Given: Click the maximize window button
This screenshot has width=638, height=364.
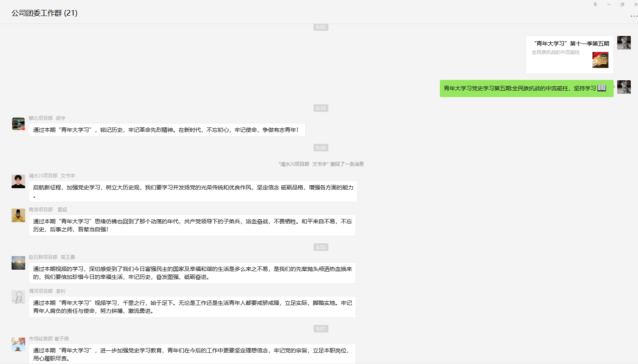Looking at the screenshot, I should [622, 4].
